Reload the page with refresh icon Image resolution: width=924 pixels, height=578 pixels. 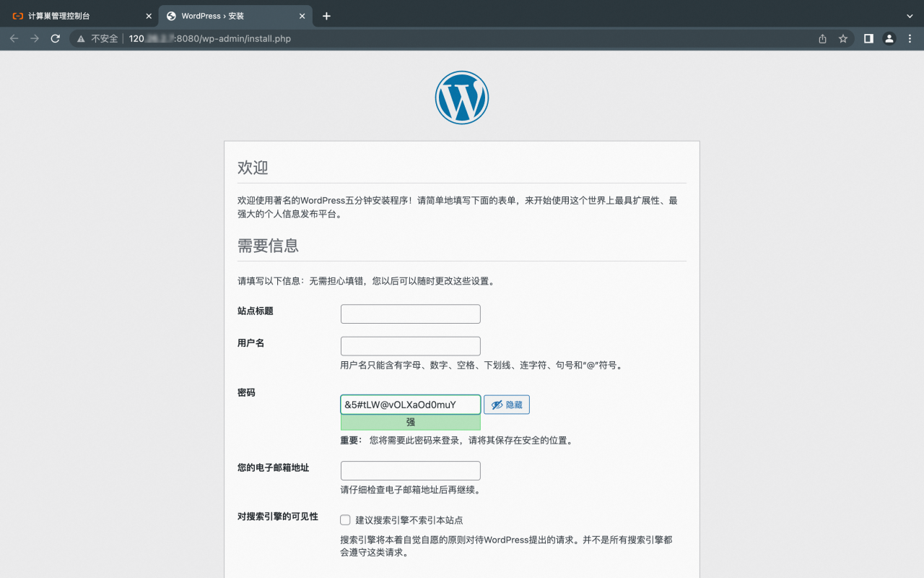[55, 38]
